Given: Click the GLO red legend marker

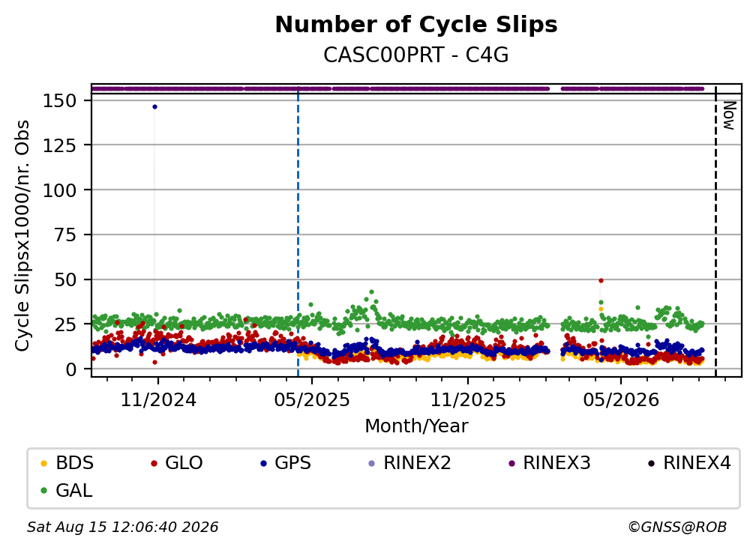Looking at the screenshot, I should (x=154, y=463).
